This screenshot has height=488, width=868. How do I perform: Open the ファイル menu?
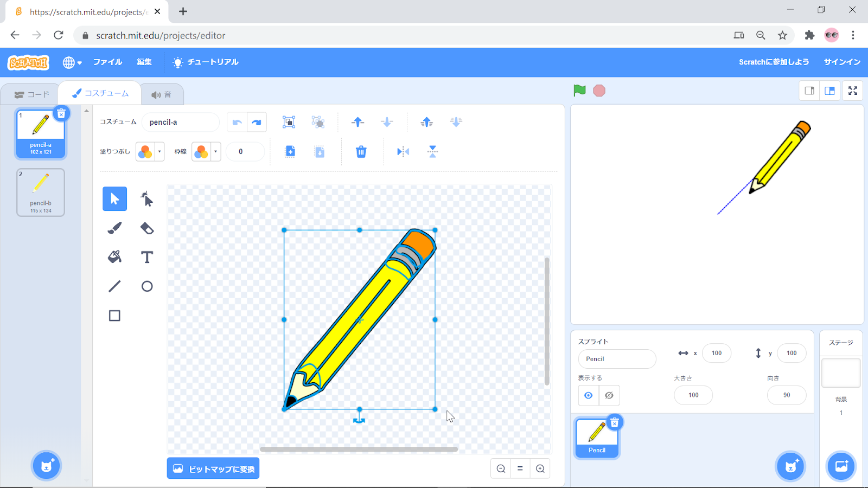tap(107, 62)
